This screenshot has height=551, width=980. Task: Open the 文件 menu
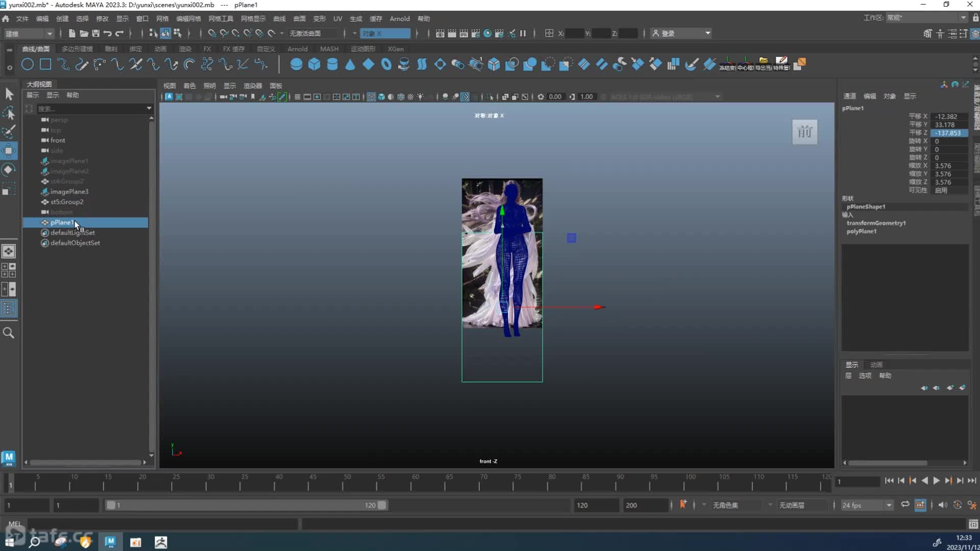click(x=22, y=18)
